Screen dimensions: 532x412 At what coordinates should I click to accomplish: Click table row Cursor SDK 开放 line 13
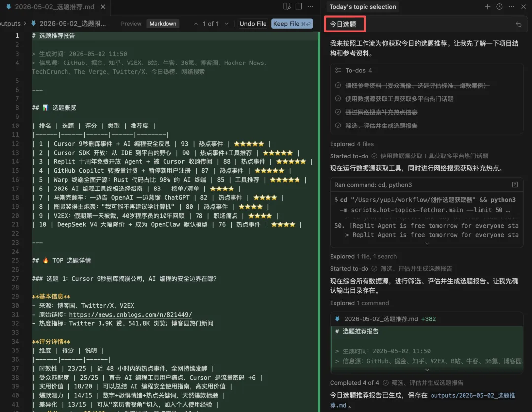pos(166,153)
